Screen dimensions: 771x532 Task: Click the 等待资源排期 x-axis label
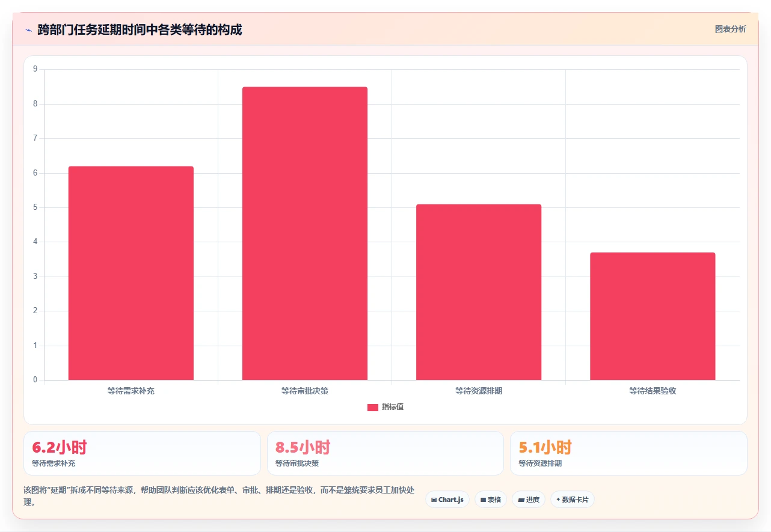(x=479, y=391)
